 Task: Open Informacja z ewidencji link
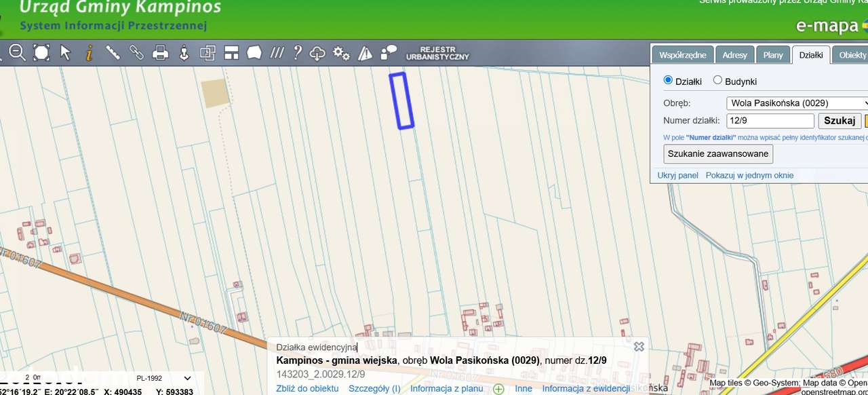tap(586, 389)
